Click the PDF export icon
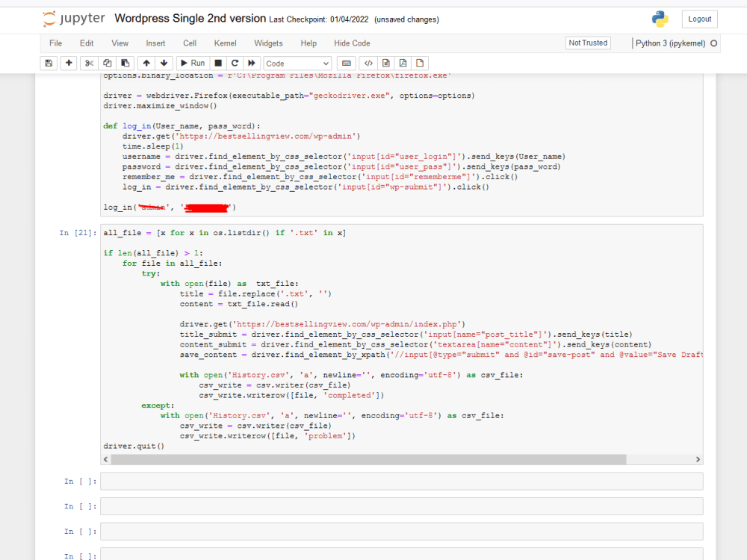 point(403,63)
